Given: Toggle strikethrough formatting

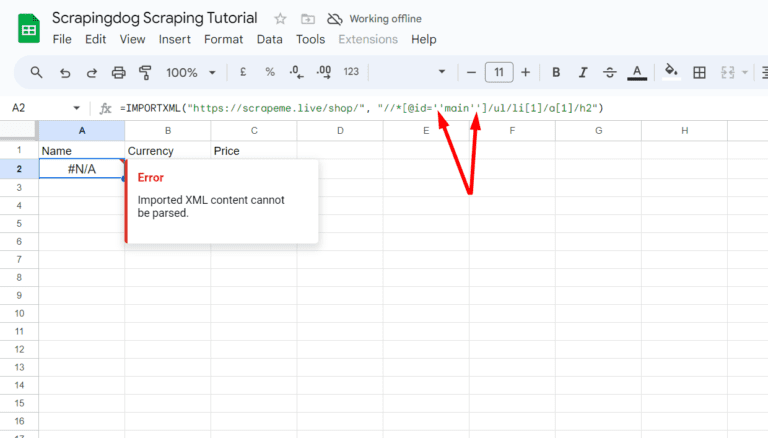Looking at the screenshot, I should coord(609,72).
